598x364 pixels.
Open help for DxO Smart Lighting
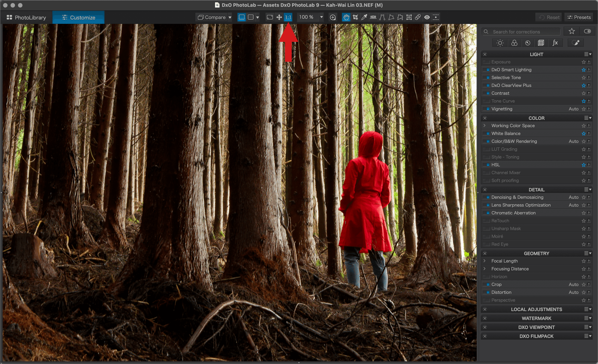click(x=589, y=70)
